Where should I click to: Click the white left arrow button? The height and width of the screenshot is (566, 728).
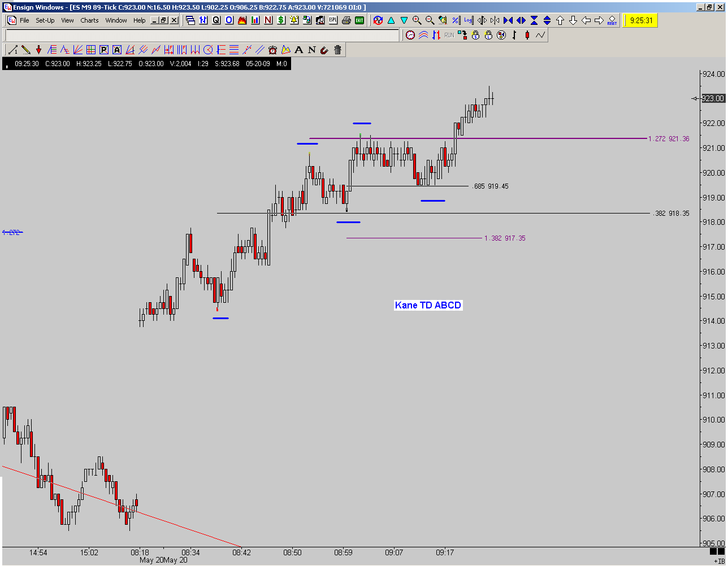click(586, 20)
